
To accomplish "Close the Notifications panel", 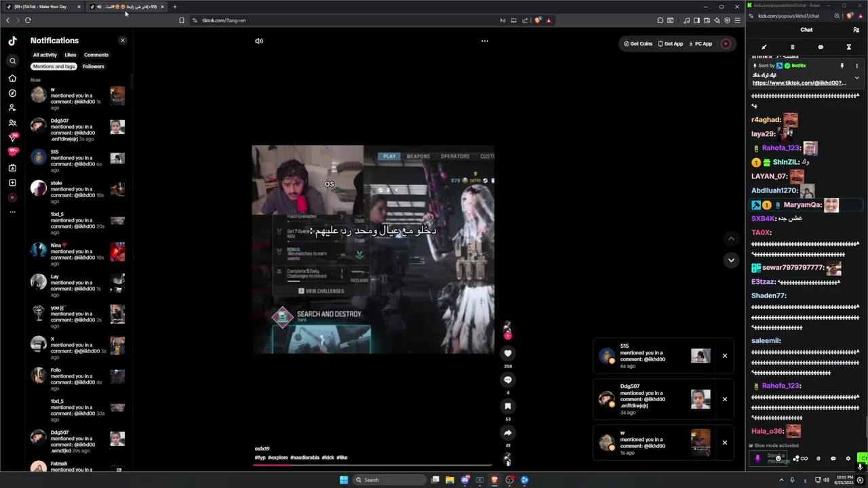I will [x=123, y=41].
